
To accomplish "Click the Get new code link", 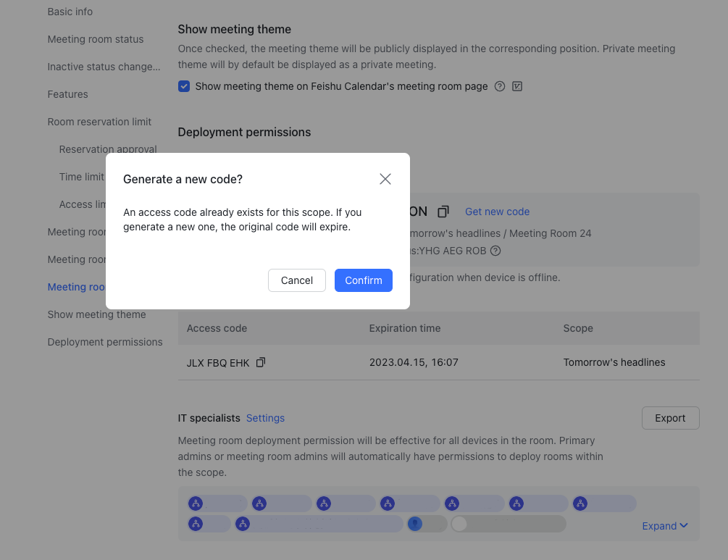I will [x=497, y=212].
